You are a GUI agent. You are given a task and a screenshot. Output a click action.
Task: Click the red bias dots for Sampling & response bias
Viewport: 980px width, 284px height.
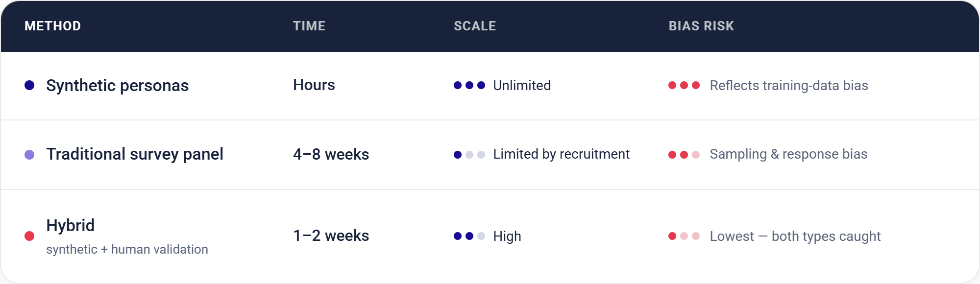click(684, 155)
